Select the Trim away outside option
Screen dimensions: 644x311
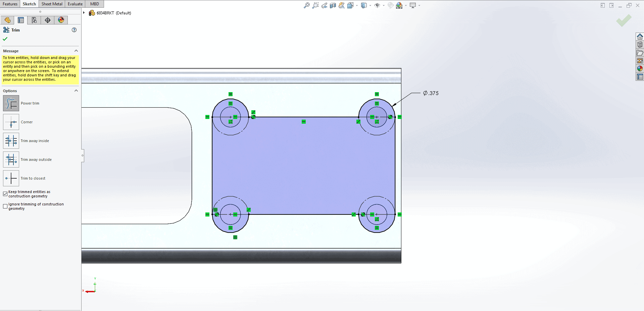click(x=11, y=160)
